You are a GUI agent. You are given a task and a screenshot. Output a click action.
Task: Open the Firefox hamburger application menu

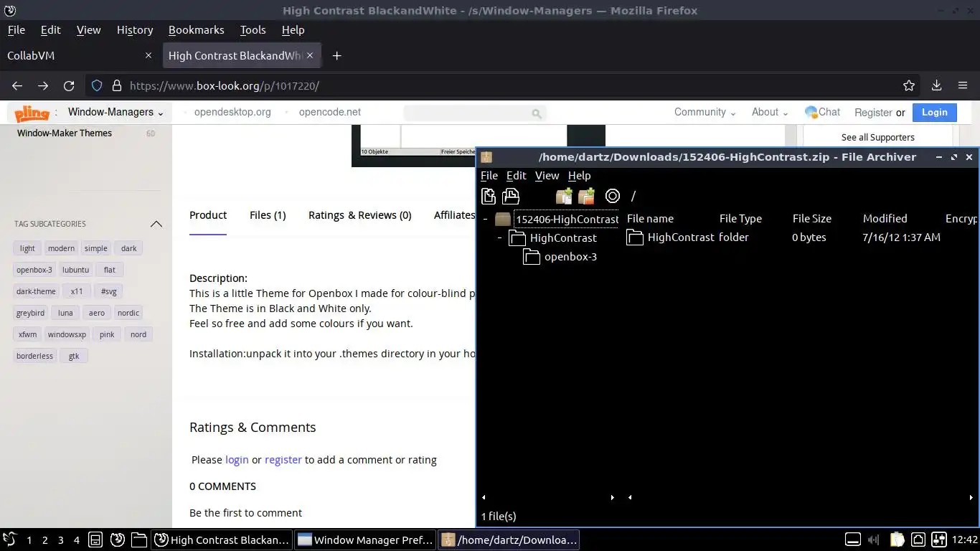(x=963, y=85)
